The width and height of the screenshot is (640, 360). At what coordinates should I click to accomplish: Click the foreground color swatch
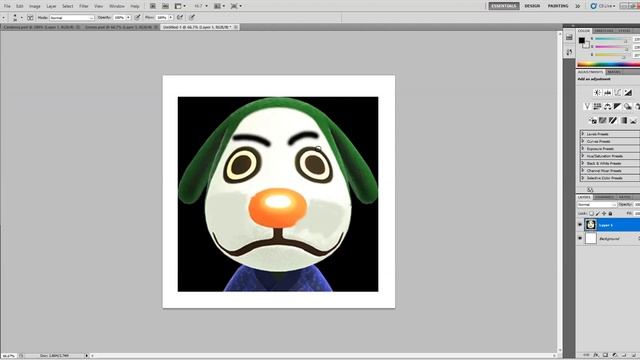click(582, 40)
